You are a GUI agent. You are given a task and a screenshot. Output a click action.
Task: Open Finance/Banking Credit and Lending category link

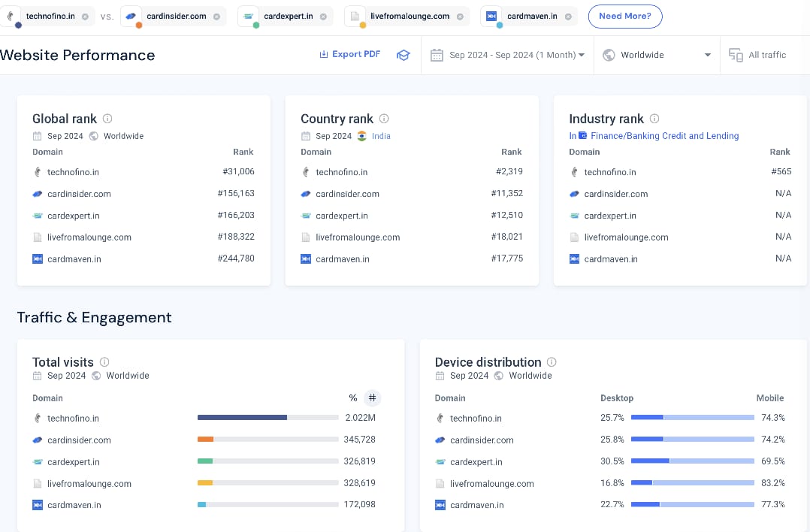[x=664, y=136]
